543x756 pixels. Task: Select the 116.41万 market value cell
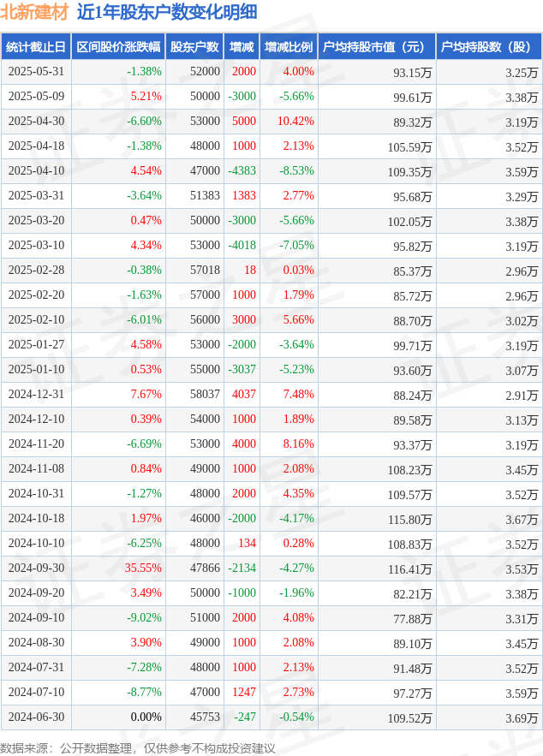409,569
